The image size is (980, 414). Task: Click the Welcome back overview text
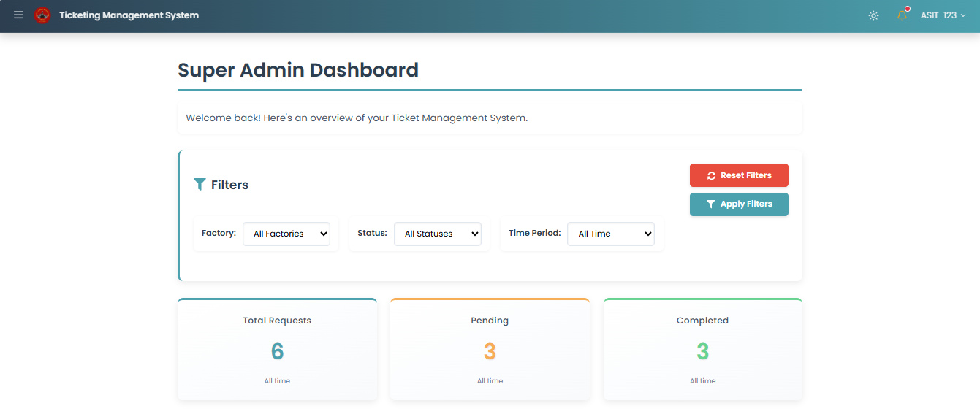(x=357, y=118)
